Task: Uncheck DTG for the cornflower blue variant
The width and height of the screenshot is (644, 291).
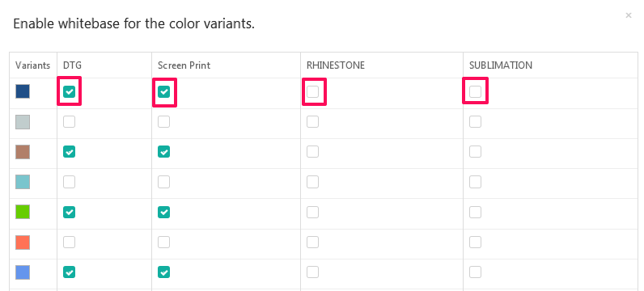Action: (69, 272)
